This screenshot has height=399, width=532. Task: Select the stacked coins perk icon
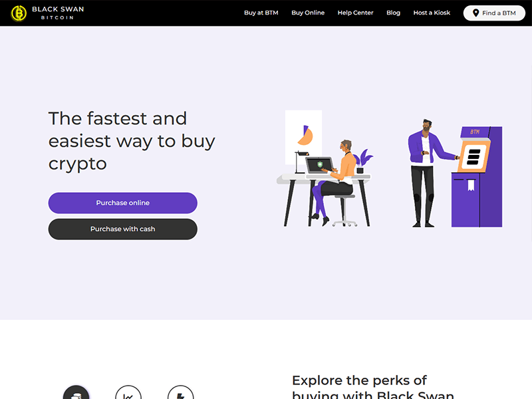pyautogui.click(x=76, y=394)
